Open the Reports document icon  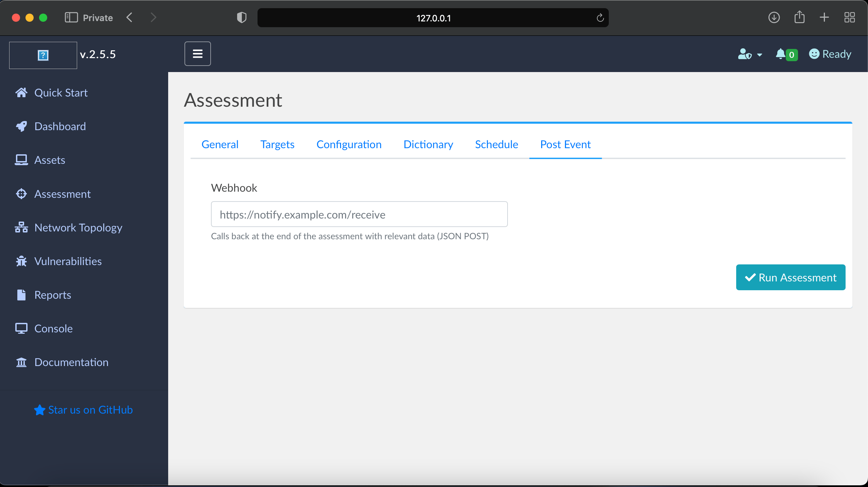point(21,295)
